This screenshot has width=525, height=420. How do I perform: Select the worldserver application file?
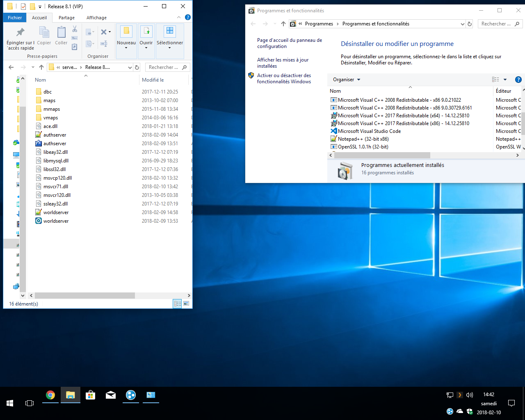pyautogui.click(x=56, y=221)
